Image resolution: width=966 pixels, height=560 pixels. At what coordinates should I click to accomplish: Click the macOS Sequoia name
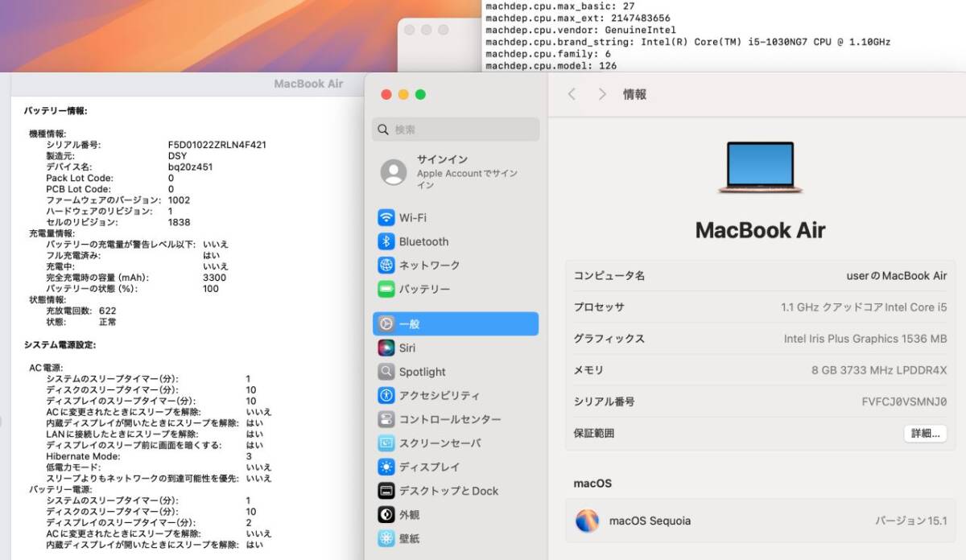[650, 521]
